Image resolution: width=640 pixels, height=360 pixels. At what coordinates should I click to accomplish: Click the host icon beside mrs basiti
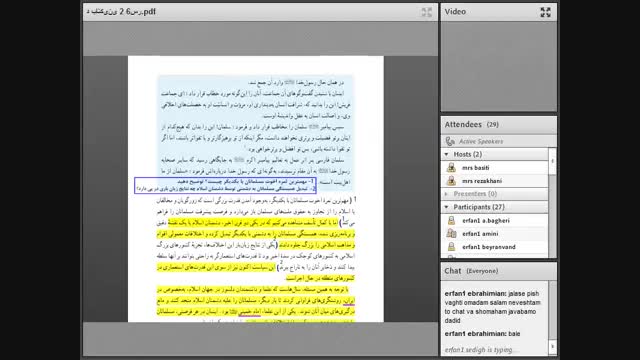(x=451, y=167)
